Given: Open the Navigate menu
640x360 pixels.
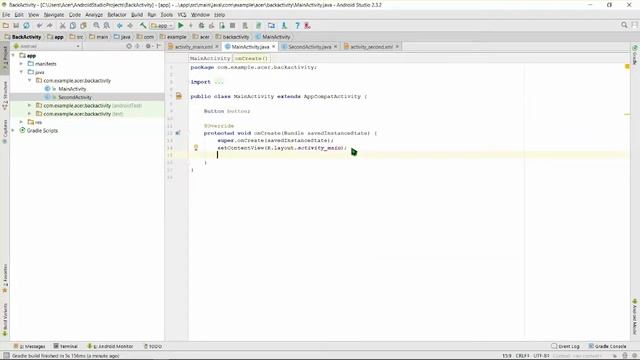Looking at the screenshot, I should tap(54, 15).
